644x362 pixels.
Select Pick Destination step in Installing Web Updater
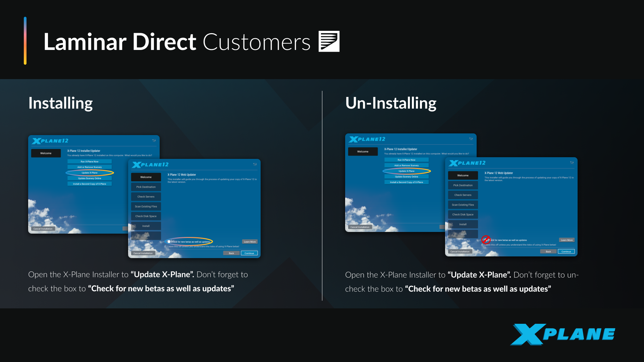[x=146, y=187]
